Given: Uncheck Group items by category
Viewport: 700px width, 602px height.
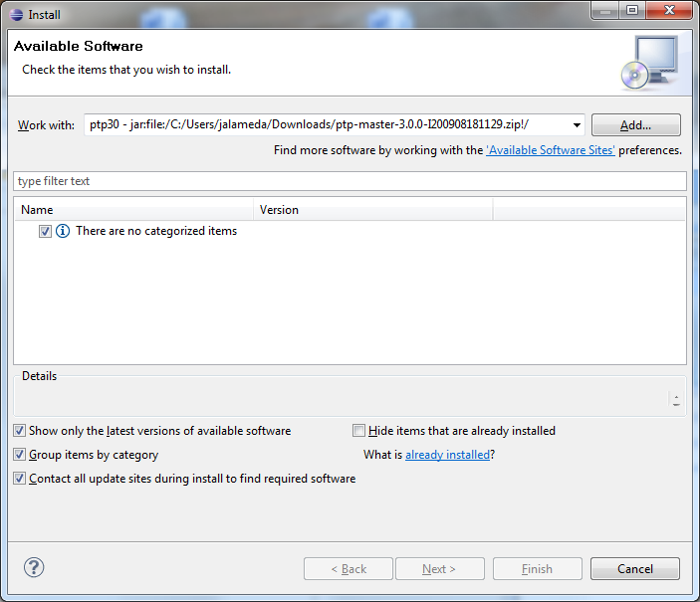Looking at the screenshot, I should (x=19, y=455).
